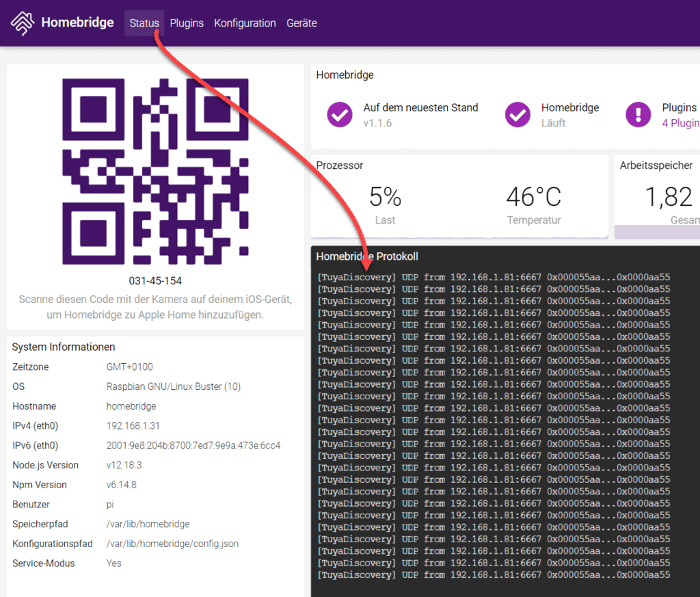Click the 1,82 memory value
Viewport: 700px width, 597px height.
click(669, 197)
